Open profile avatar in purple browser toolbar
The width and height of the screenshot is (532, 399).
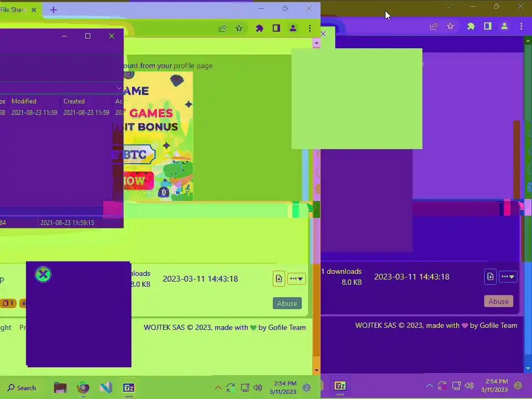click(x=504, y=26)
